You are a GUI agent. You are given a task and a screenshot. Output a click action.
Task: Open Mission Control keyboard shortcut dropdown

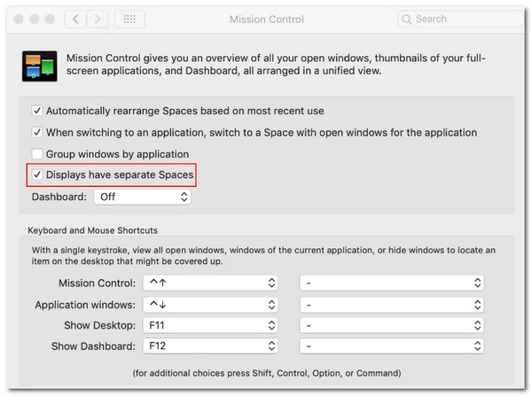click(210, 283)
